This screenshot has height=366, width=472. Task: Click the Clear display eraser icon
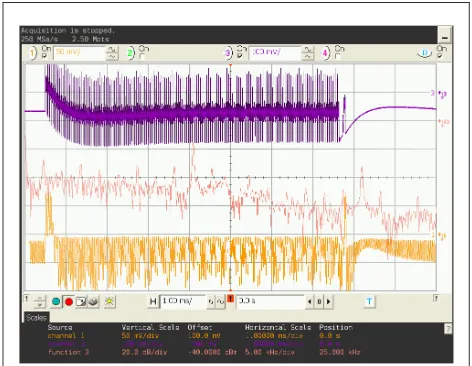tap(93, 302)
